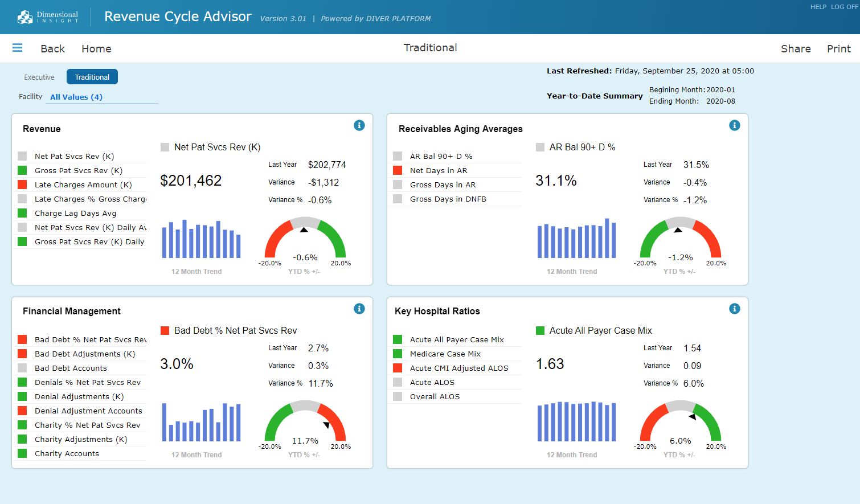Open the hamburger menu icon
Viewport: 860px width, 504px height.
tap(17, 48)
